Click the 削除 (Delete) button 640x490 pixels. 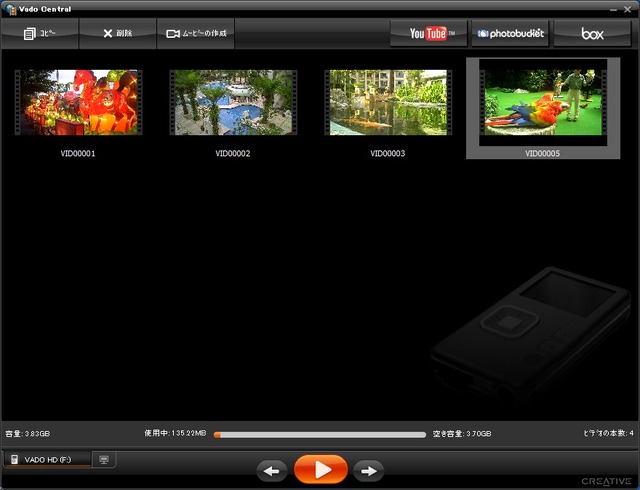coord(117,33)
